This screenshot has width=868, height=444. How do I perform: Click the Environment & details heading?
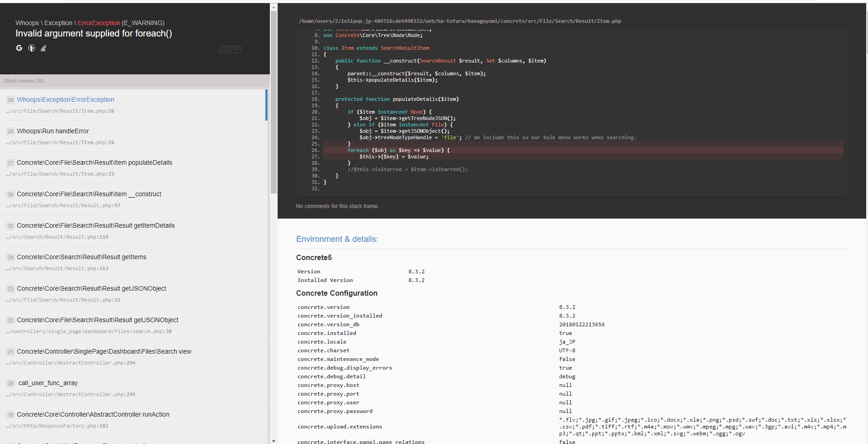(x=337, y=239)
